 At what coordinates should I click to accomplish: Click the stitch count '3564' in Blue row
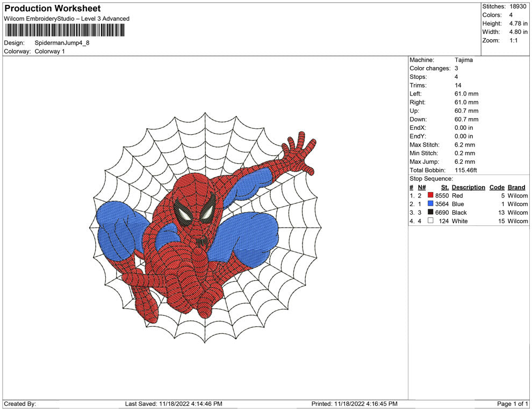(442, 204)
